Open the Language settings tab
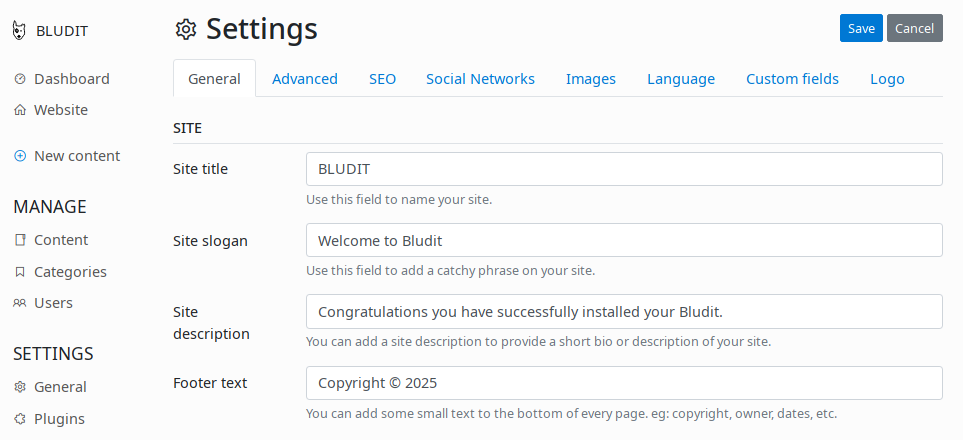This screenshot has width=963, height=440. click(x=681, y=79)
